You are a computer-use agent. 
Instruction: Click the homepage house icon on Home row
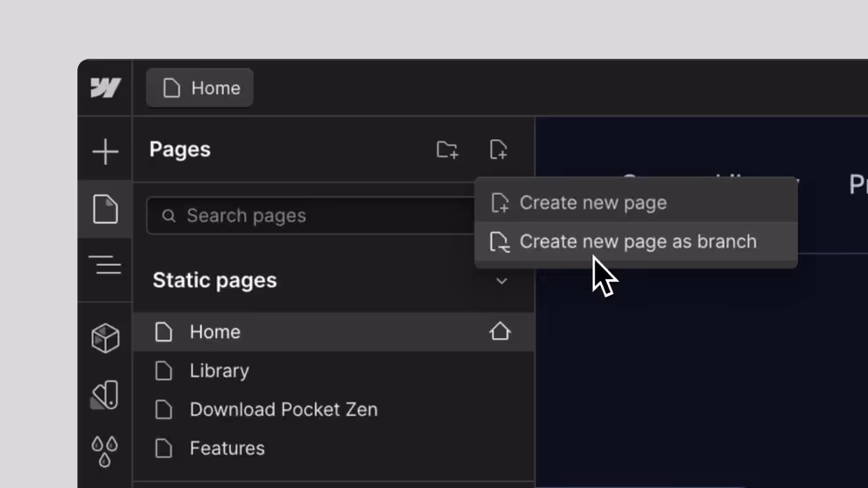click(x=500, y=332)
